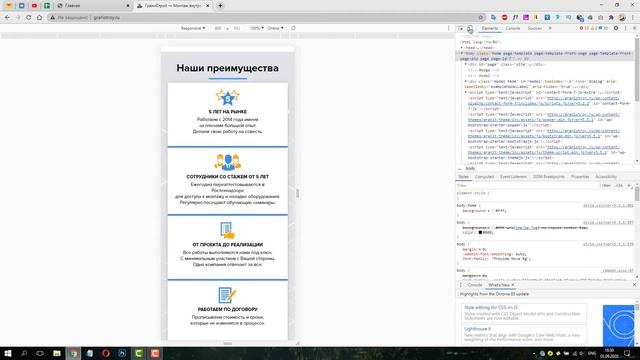
Task: Go back in browser history
Action: [7, 18]
